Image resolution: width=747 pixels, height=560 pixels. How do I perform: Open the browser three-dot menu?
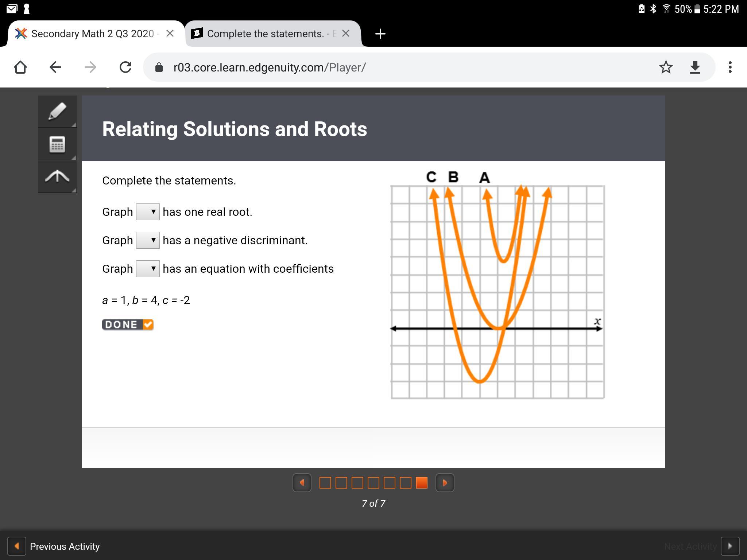click(x=730, y=67)
